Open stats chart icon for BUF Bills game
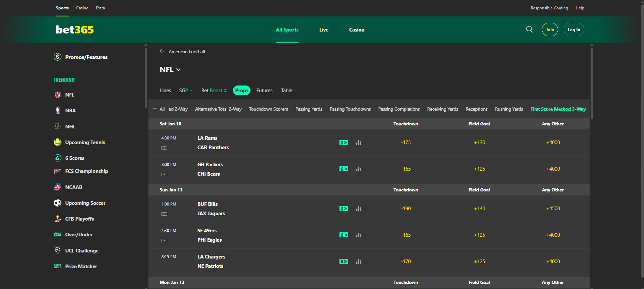This screenshot has width=644, height=289. [x=359, y=209]
